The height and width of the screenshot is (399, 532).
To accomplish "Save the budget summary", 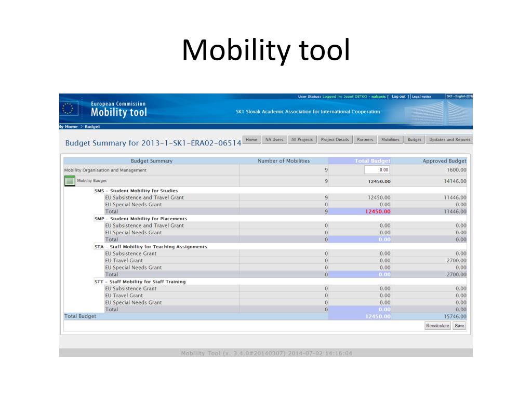I will 459,326.
